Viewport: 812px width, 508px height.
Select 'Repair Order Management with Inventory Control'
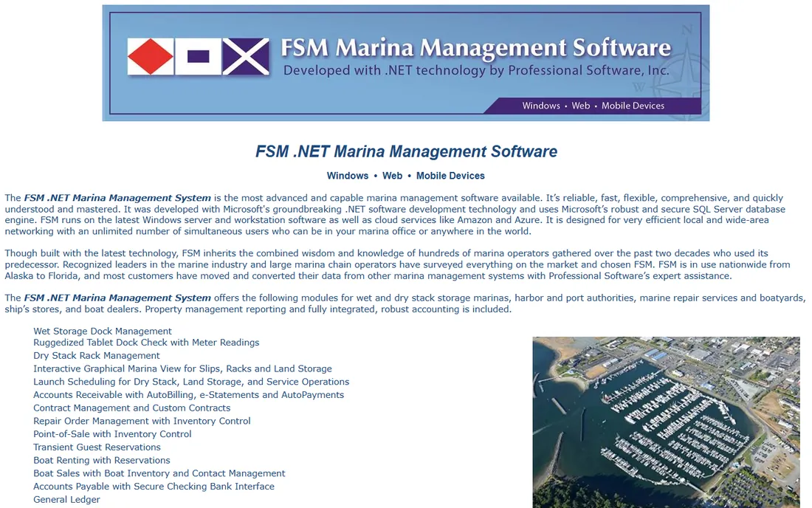pos(142,421)
